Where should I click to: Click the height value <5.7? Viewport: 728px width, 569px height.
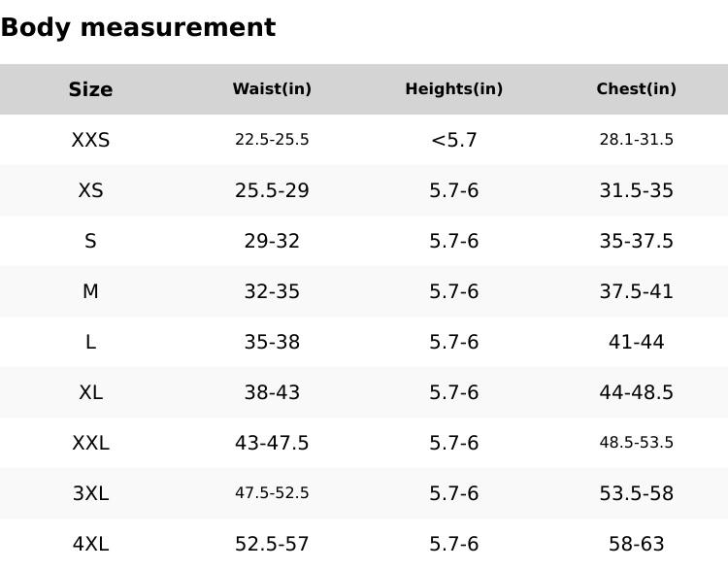pyautogui.click(x=453, y=140)
